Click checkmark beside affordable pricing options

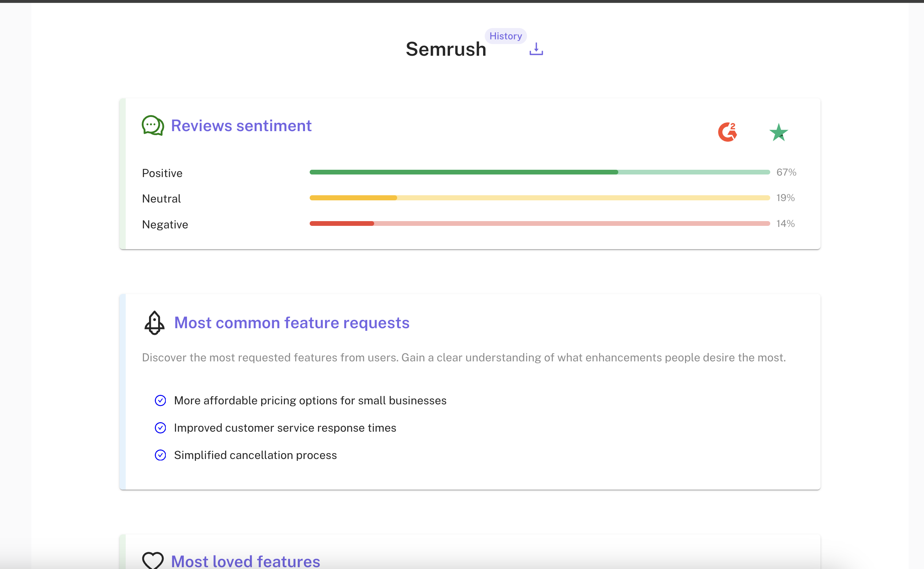pyautogui.click(x=160, y=400)
